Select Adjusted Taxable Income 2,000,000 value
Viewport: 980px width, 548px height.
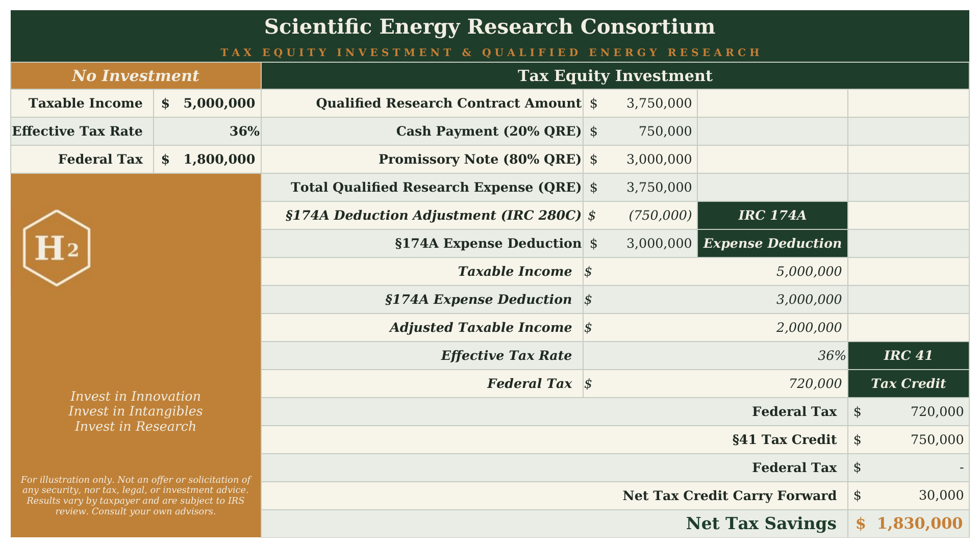[x=715, y=328]
